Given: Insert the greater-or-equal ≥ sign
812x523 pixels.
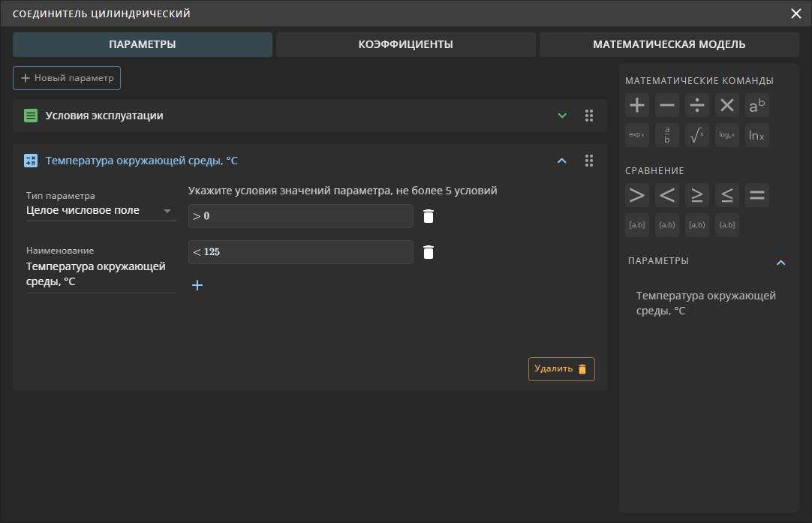Looking at the screenshot, I should (697, 195).
